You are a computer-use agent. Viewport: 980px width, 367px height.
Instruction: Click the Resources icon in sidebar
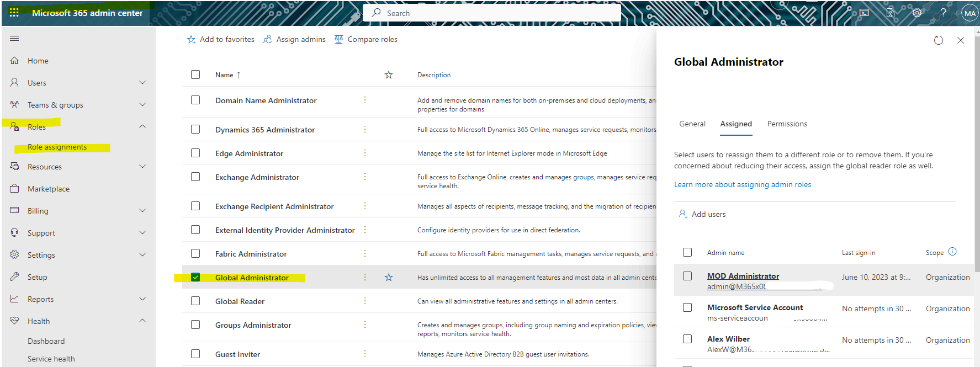(x=15, y=166)
